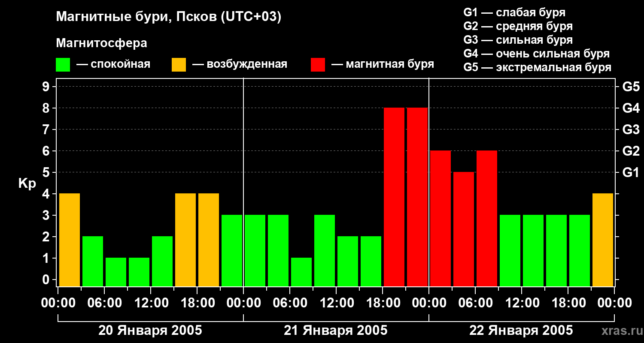Click the '21 Января 2005' date label
Viewport: 644px width, 343px height.
coord(336,331)
